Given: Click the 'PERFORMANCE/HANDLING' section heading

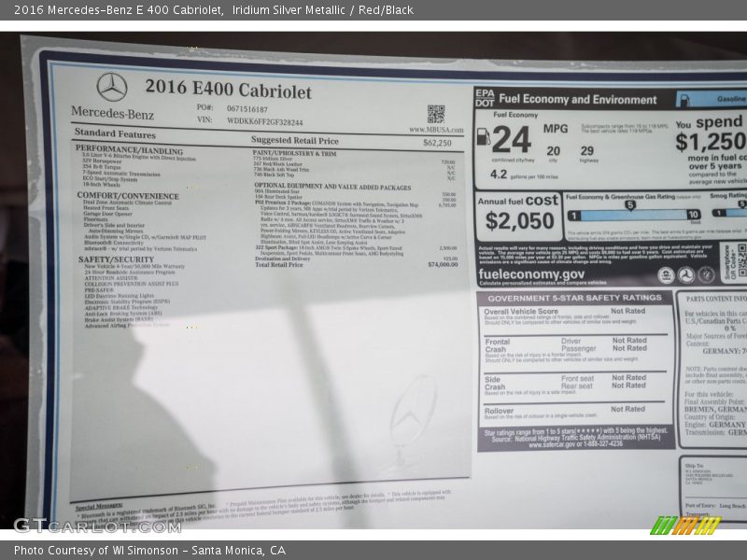Looking at the screenshot, I should 129,150.
